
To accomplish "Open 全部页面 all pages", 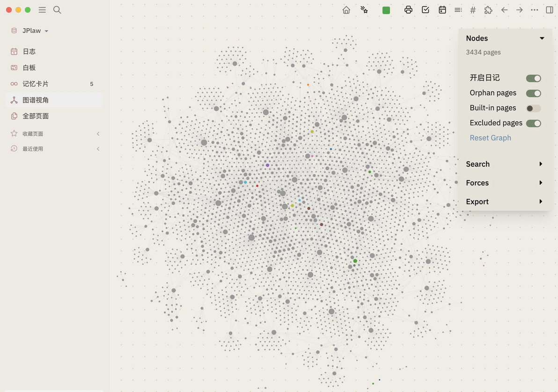I will 54,116.
